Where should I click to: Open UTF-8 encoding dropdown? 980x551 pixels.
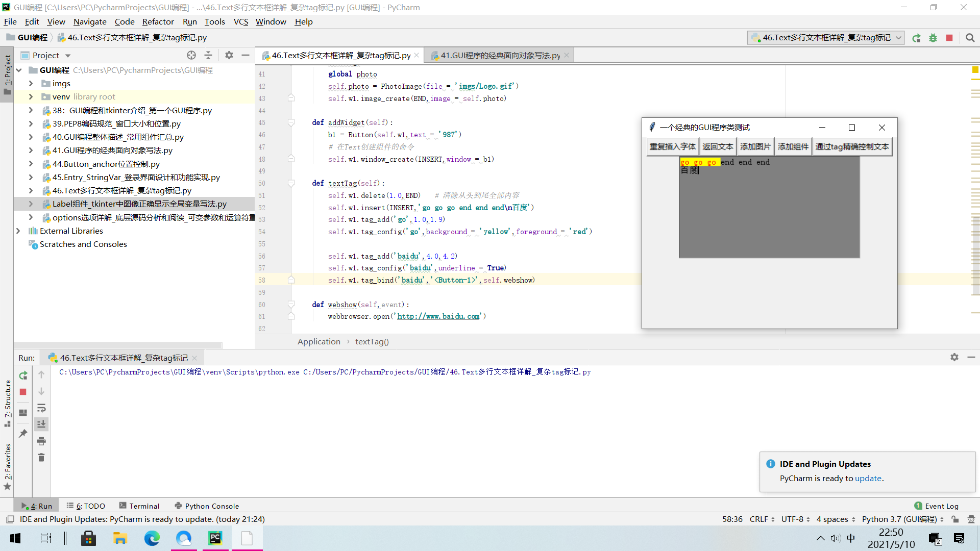pos(796,519)
